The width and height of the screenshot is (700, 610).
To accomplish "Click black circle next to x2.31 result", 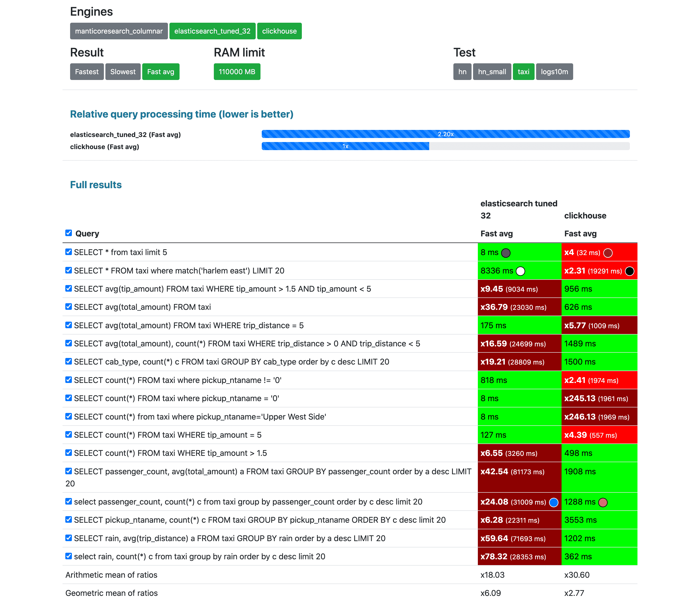I will [630, 271].
